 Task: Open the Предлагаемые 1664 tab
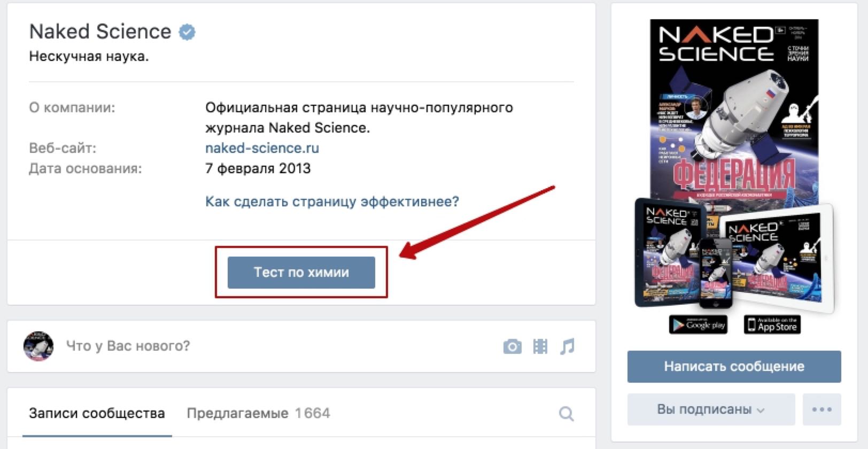coord(258,413)
